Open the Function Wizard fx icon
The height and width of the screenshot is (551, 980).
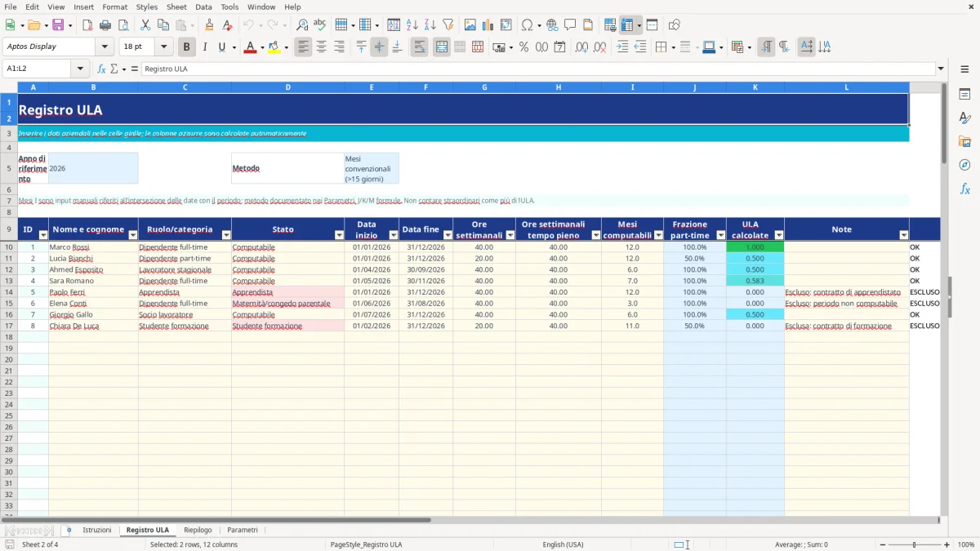coord(102,69)
